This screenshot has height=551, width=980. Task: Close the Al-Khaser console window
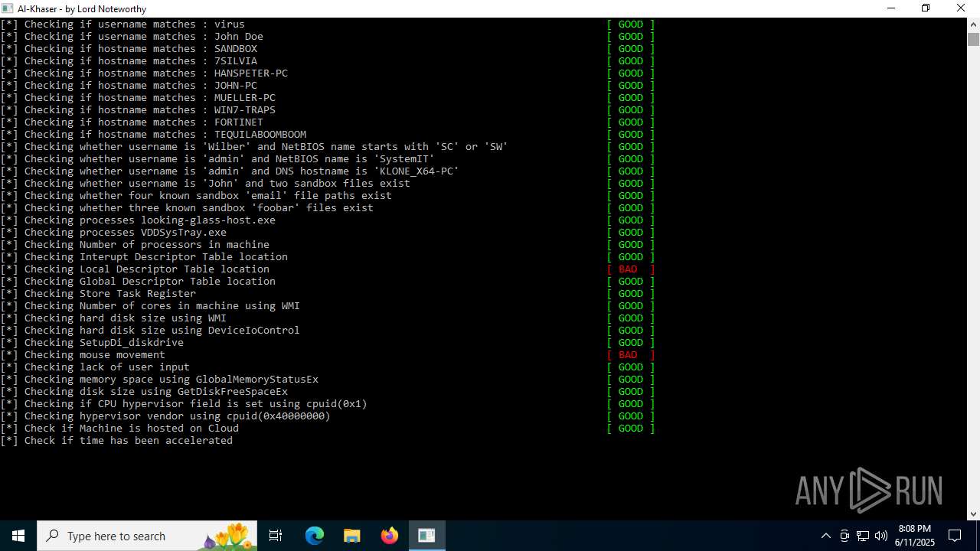[x=961, y=8]
